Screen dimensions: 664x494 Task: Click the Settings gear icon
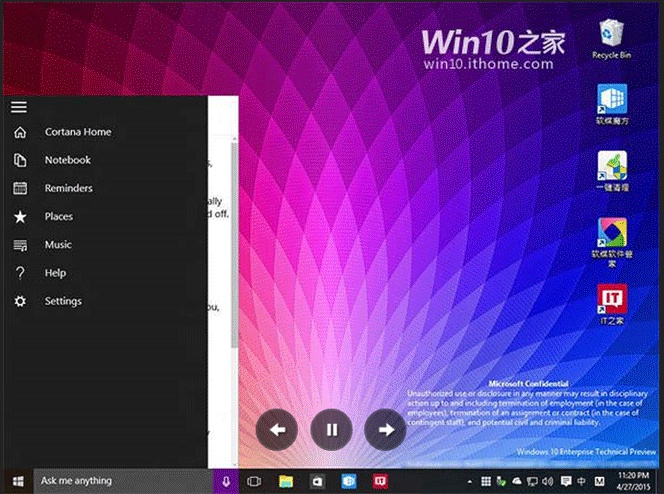coord(20,301)
